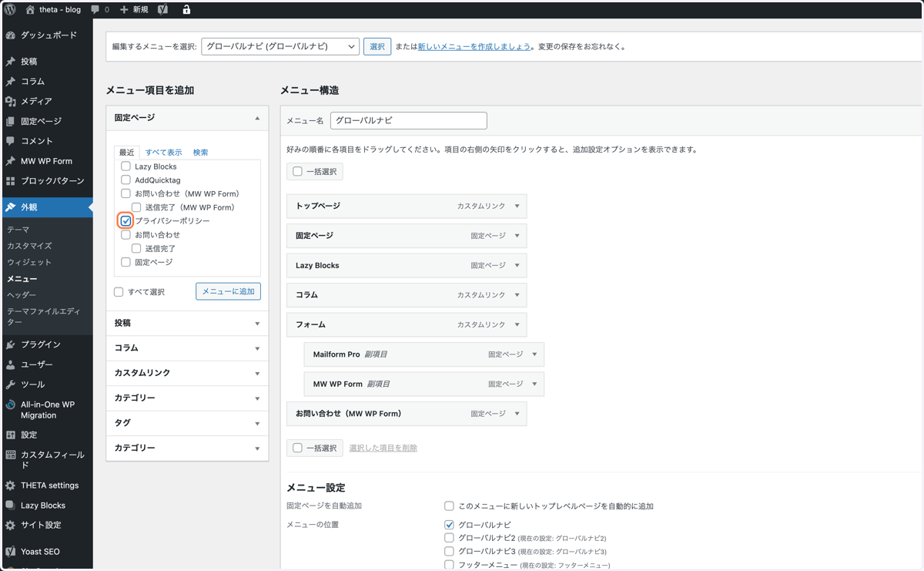Click the 固定ページ pages icon

click(x=10, y=121)
